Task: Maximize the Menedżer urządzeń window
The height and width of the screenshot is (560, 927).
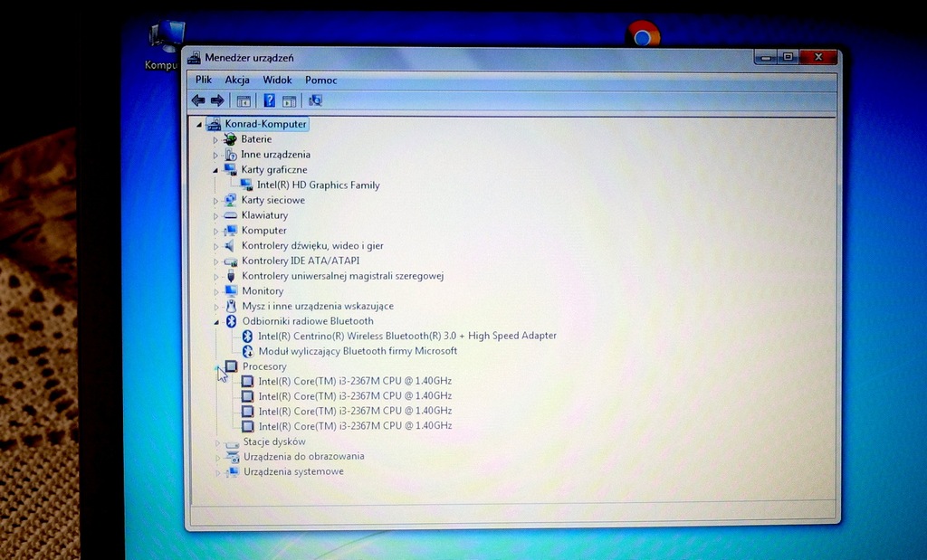Action: point(788,57)
